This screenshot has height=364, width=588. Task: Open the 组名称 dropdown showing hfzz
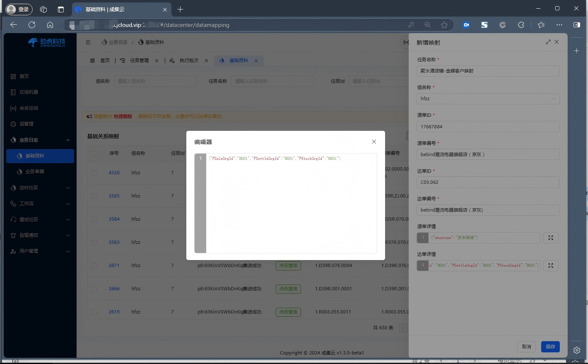pyautogui.click(x=488, y=99)
